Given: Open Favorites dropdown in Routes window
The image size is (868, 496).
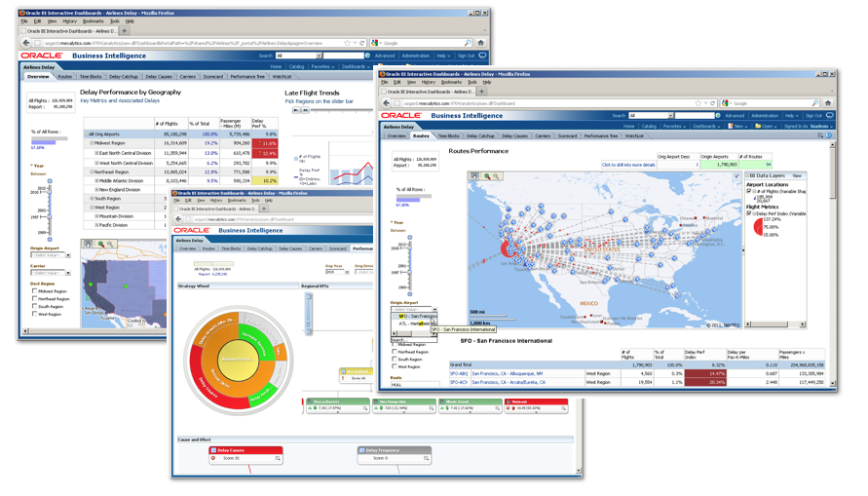Looking at the screenshot, I should click(674, 127).
